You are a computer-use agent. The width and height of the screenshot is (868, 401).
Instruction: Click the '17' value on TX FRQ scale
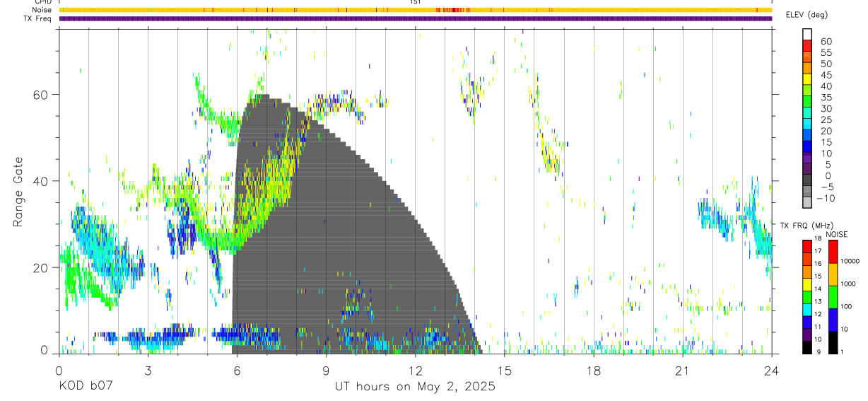click(x=818, y=251)
